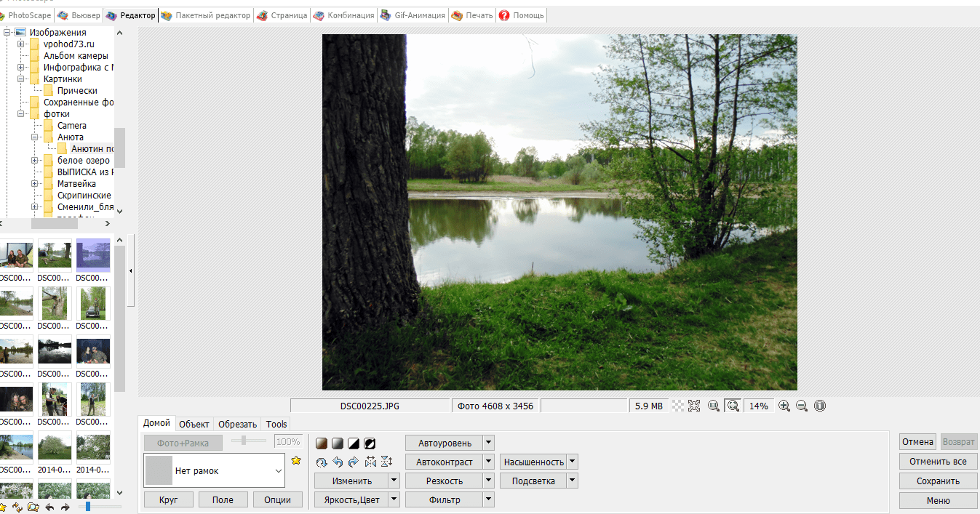This screenshot has width=980, height=514.
Task: Select the blue-highlighted lake thumbnail
Action: pyautogui.click(x=93, y=255)
